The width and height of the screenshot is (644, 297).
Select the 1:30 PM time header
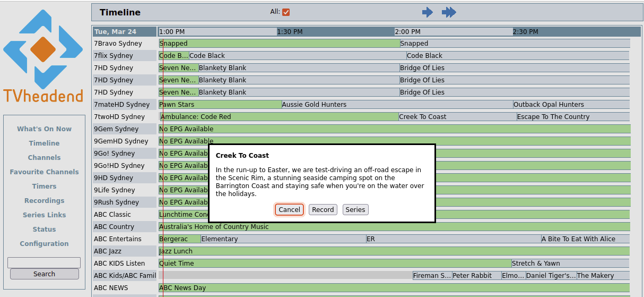pos(336,31)
